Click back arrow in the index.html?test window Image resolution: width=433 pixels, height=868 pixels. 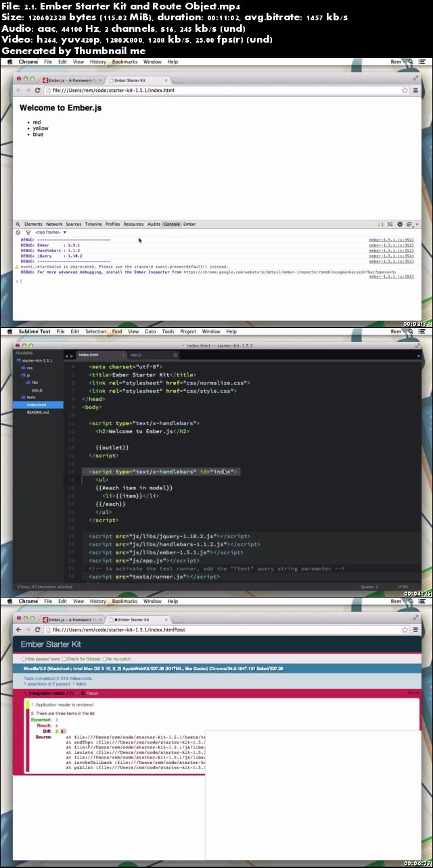[18, 630]
